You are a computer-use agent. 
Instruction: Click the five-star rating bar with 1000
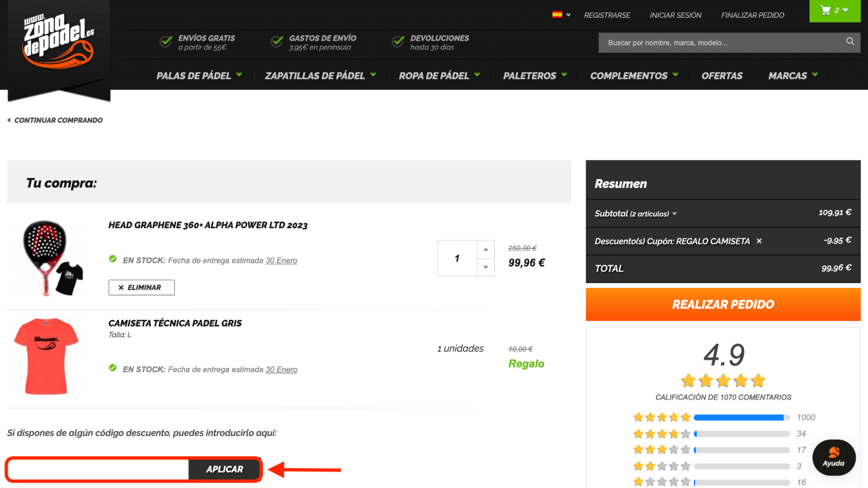(x=742, y=417)
